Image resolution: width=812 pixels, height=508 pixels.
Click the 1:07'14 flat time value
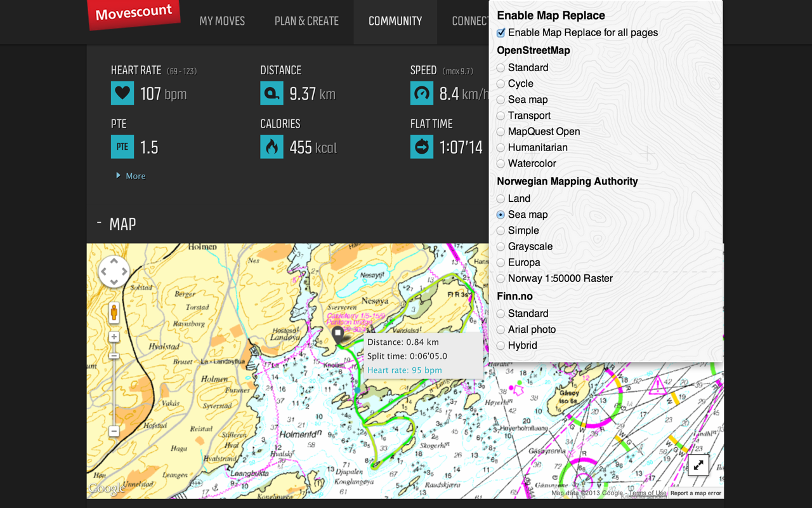click(461, 147)
